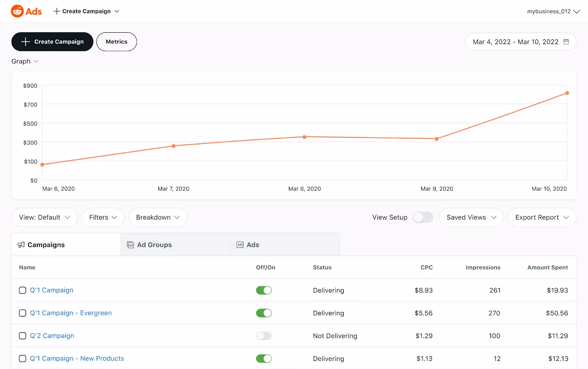Expand the mybusiness_012 account menu
This screenshot has width=588, height=369.
(553, 11)
